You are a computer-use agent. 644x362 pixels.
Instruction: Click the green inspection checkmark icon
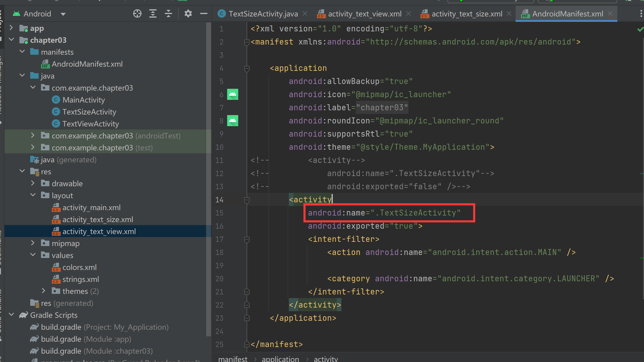click(x=640, y=29)
